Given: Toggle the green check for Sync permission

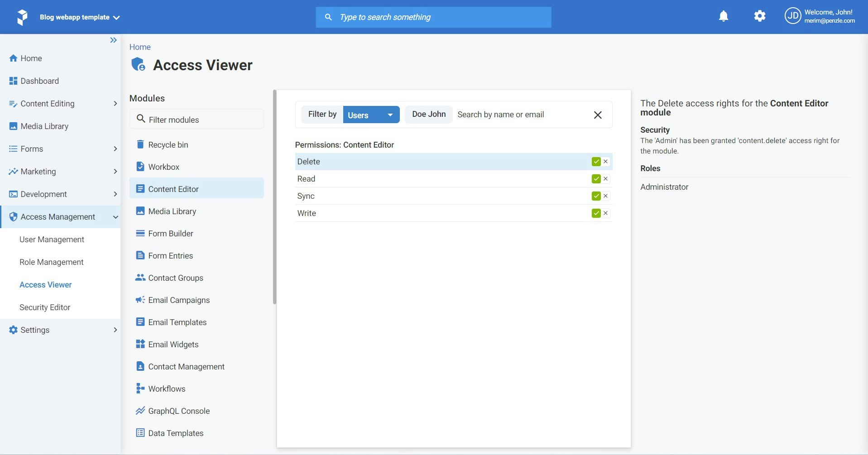Looking at the screenshot, I should 596,196.
